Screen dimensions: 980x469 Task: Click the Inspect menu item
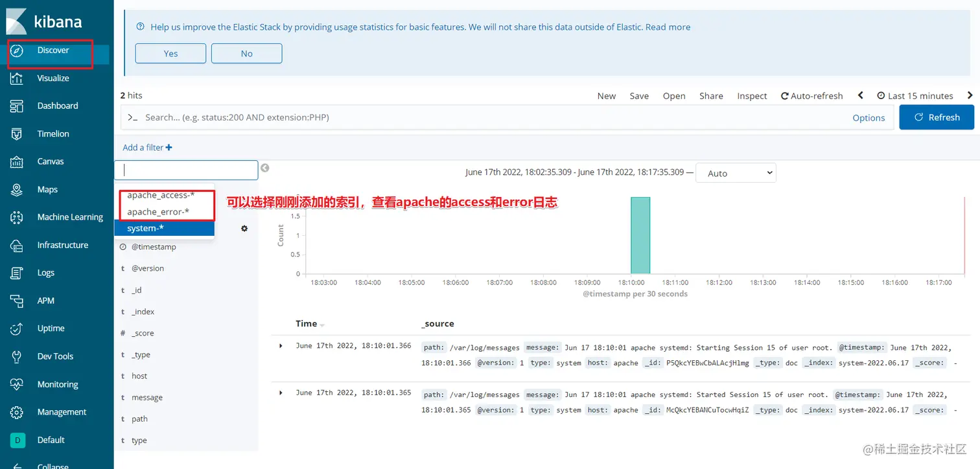tap(752, 96)
